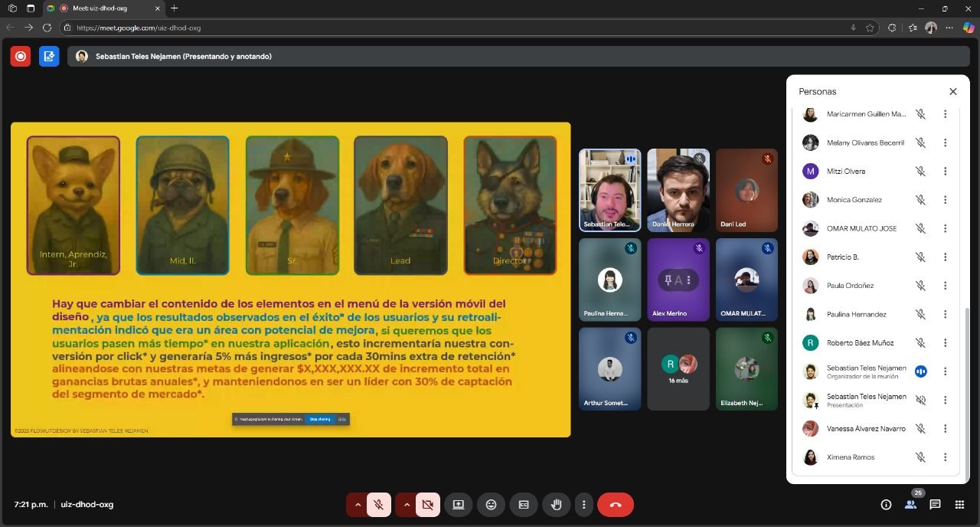Click the red recording indicator icon
This screenshot has height=527, width=980.
21,56
